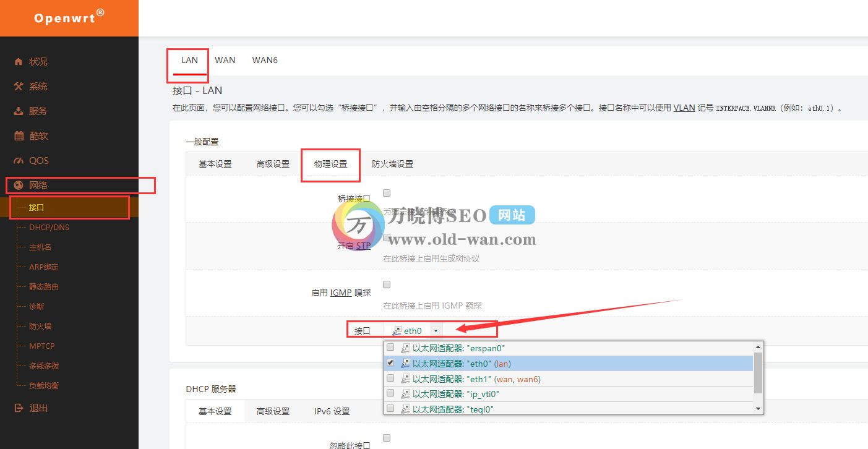Click the eth0 adapter icon in 接口 field

pos(397,331)
